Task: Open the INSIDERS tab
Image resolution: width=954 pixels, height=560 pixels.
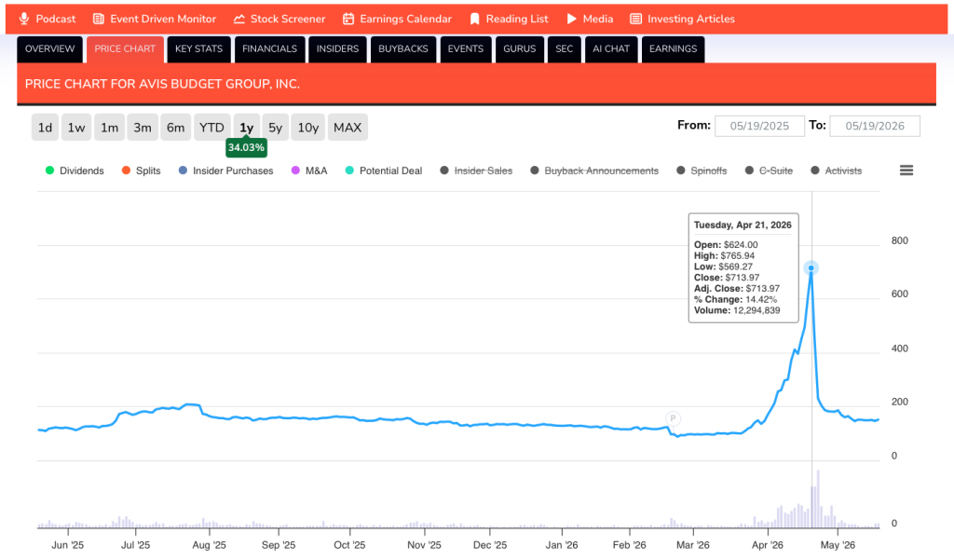Action: (337, 48)
